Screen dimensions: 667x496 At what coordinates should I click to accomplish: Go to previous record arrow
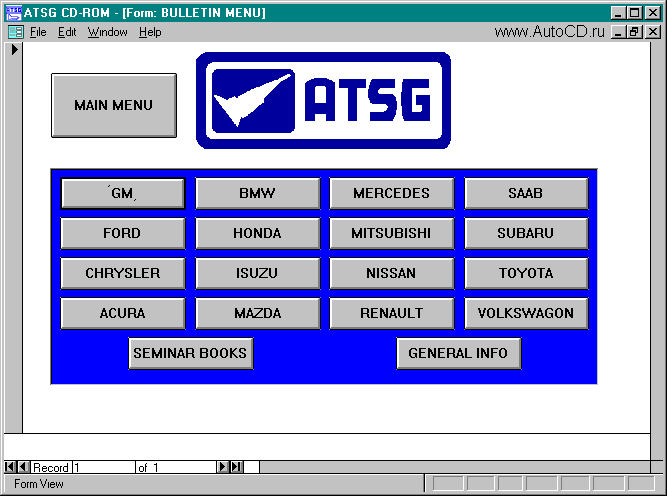(24, 467)
